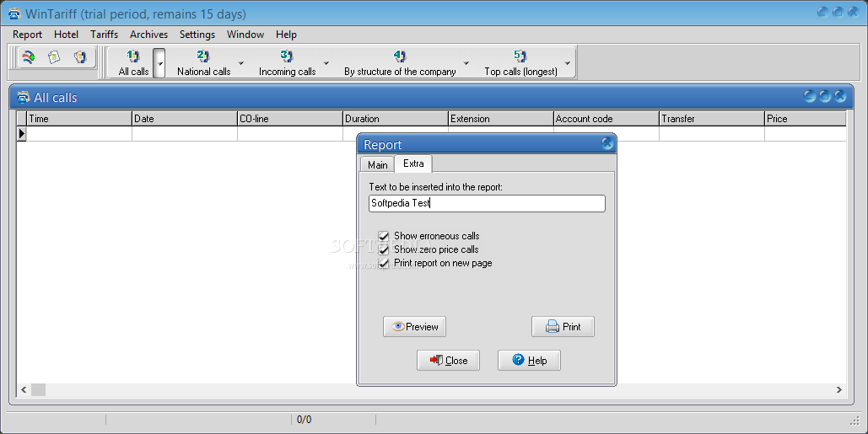868x434 pixels.
Task: Minimize the All calls child window
Action: click(x=809, y=96)
